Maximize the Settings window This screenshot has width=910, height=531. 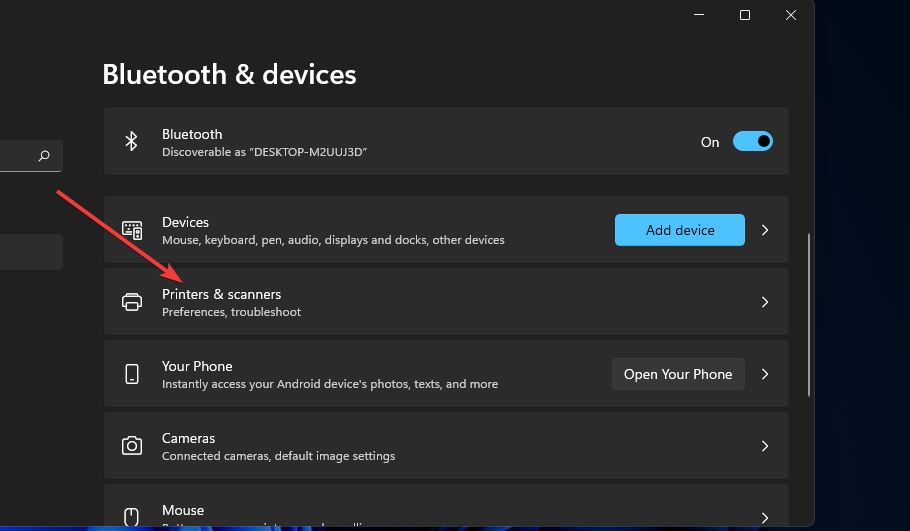point(745,15)
